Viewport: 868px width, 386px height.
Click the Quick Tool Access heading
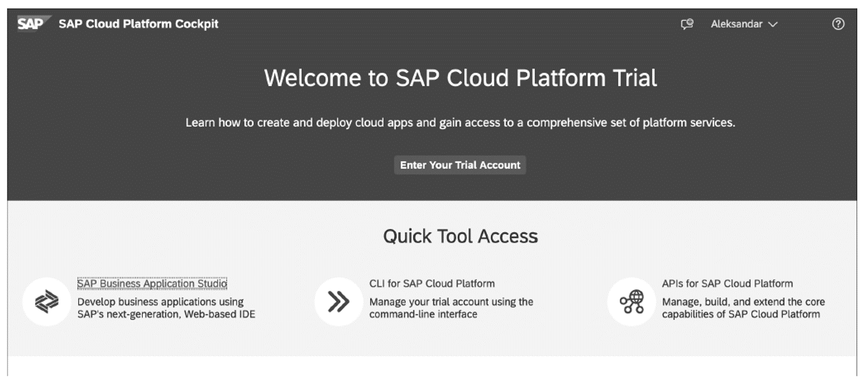click(460, 236)
